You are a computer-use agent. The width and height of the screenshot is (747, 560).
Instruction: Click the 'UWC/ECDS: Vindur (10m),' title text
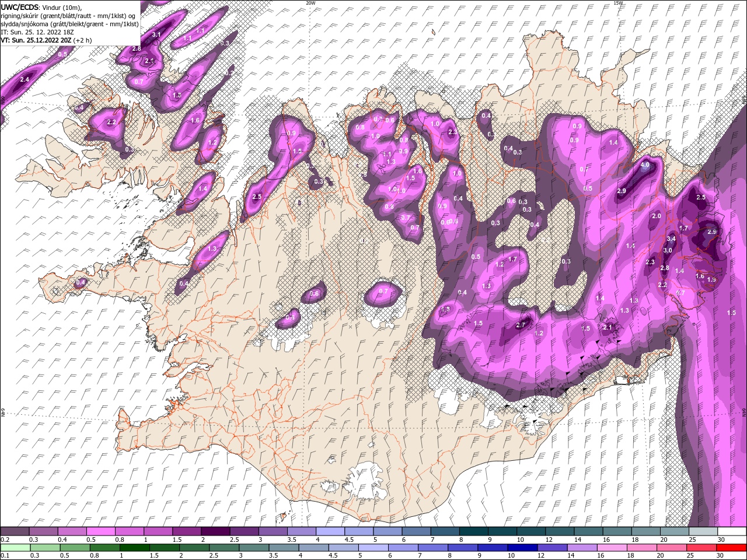point(41,7)
